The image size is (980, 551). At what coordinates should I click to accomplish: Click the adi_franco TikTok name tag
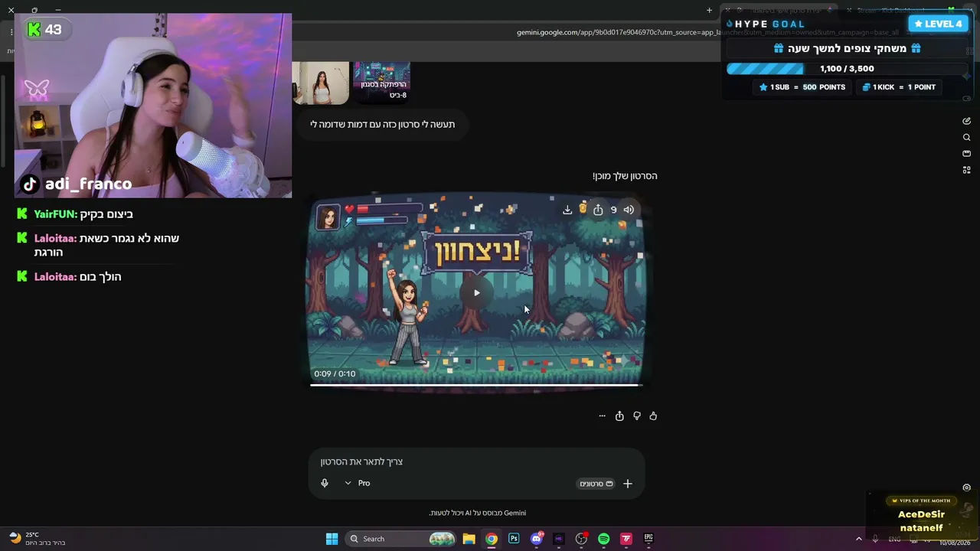point(77,184)
